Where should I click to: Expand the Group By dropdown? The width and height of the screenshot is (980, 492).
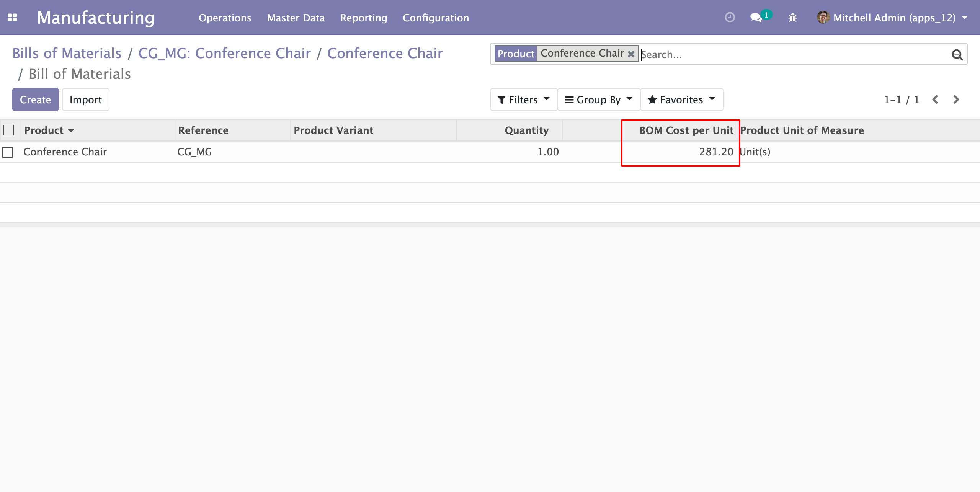click(x=598, y=99)
